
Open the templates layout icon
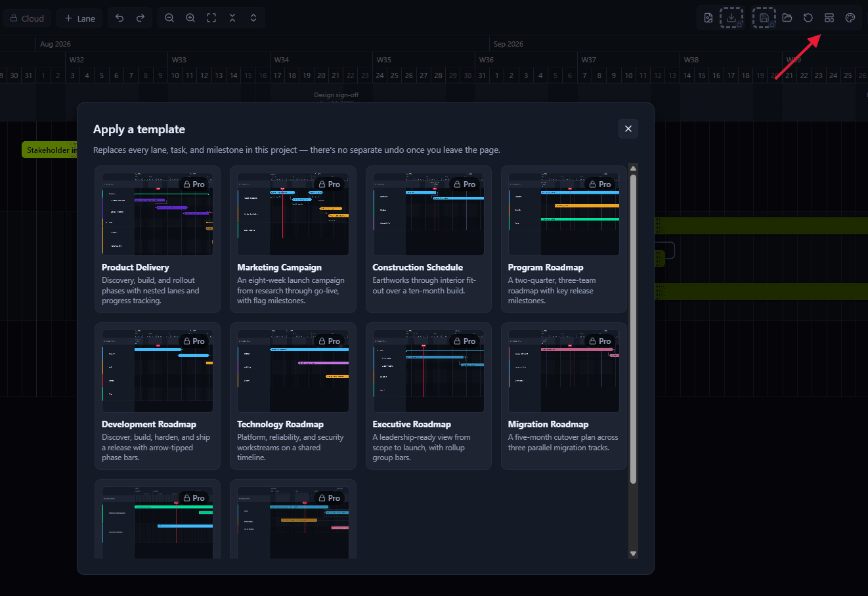tap(829, 18)
